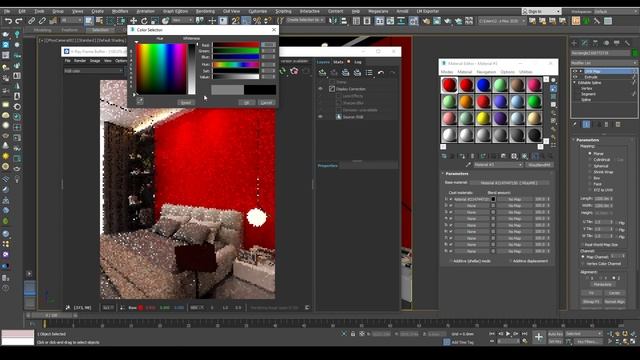The height and width of the screenshot is (360, 640).
Task: Switch to the Stats tab in frame buffer
Action: click(338, 62)
